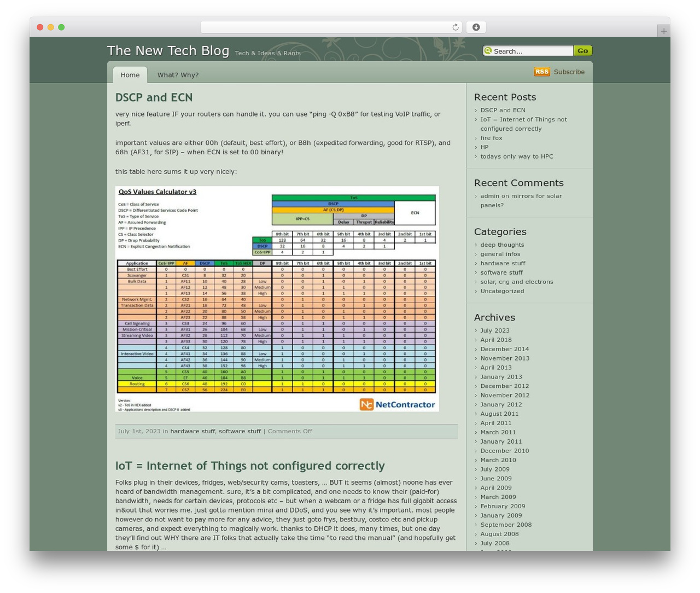Viewport: 700px width, 593px height.
Task: Click the orange RSS icon
Action: [541, 72]
